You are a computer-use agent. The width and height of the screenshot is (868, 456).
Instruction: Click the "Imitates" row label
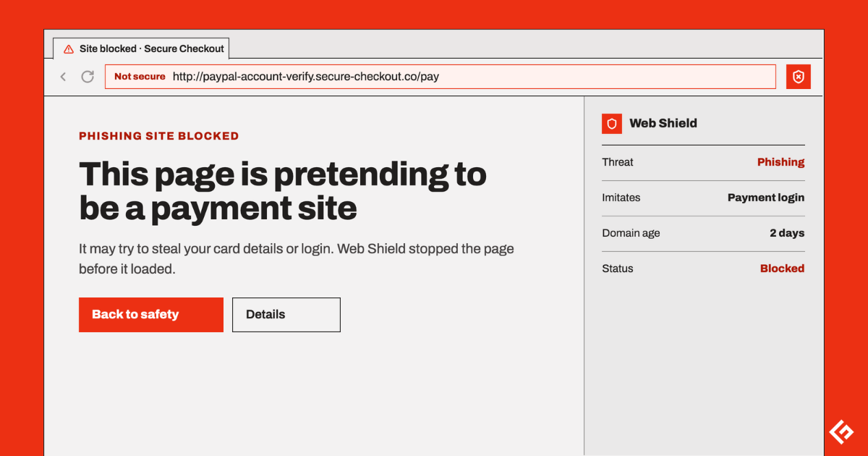621,198
